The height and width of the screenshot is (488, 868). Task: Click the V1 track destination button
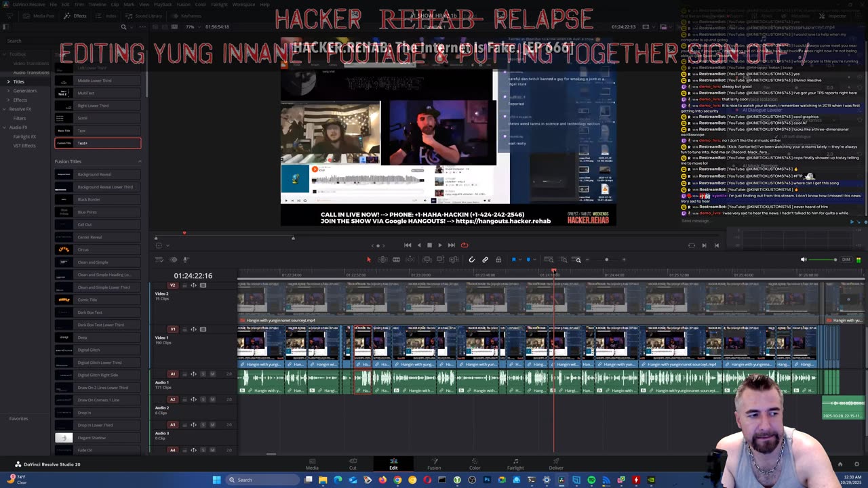[173, 329]
